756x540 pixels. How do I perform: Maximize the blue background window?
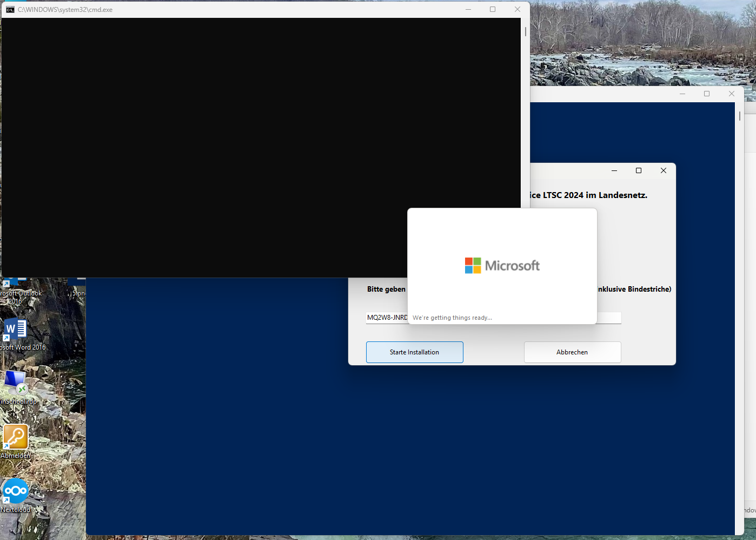[x=707, y=94]
